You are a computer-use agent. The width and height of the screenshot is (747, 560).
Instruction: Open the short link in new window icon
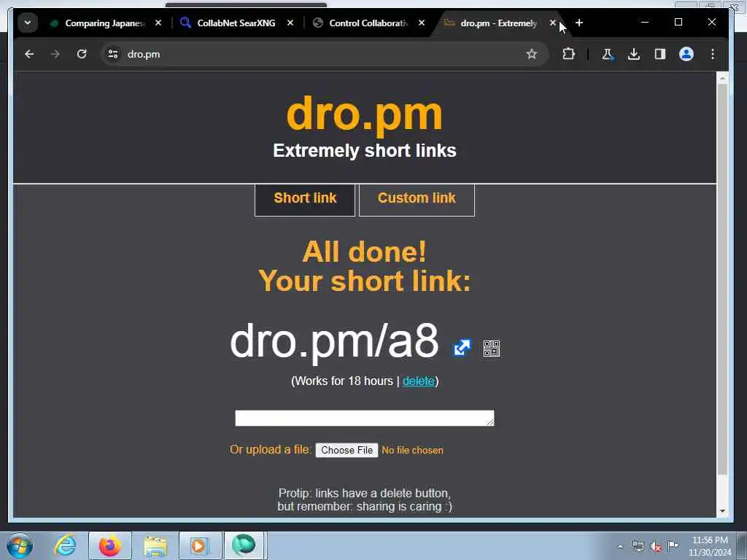462,348
